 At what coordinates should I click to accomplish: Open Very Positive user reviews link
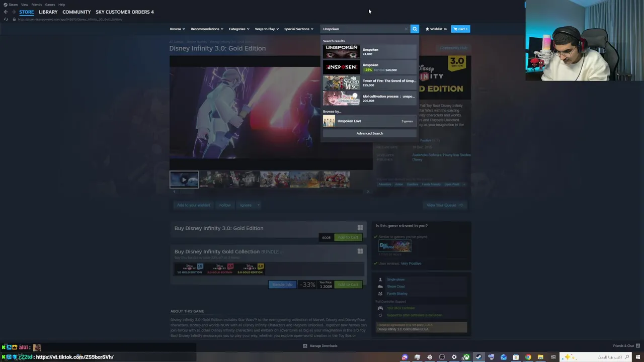tap(411, 263)
